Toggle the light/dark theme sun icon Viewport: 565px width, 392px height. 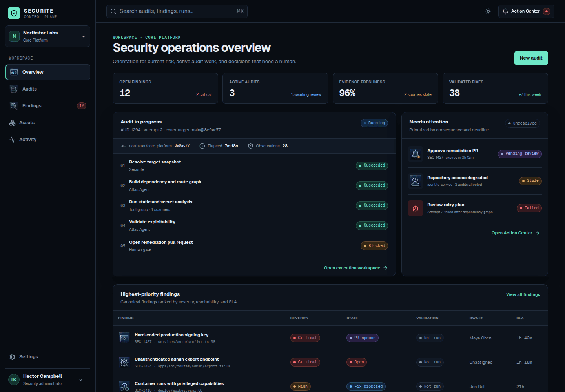point(488,11)
